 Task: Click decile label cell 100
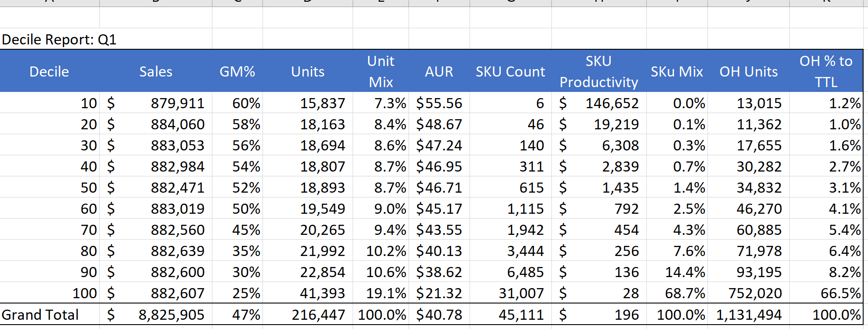[50, 293]
